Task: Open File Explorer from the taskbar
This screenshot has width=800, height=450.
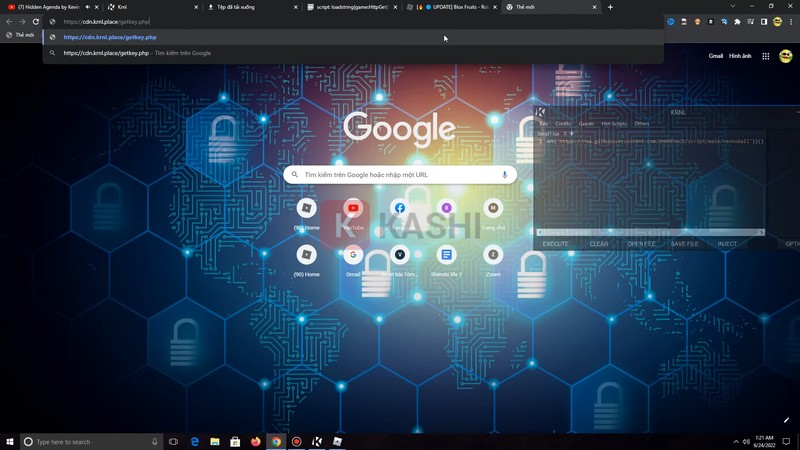Action: [215, 442]
